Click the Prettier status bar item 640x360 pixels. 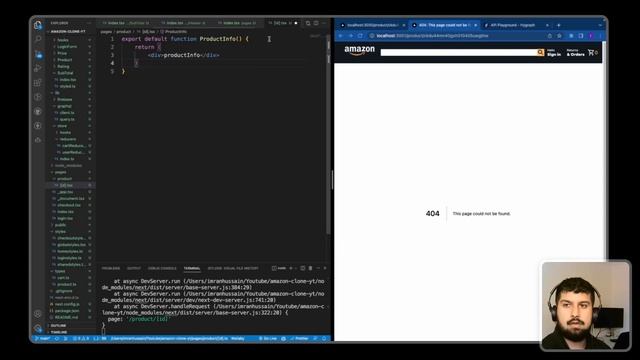pos(299,338)
